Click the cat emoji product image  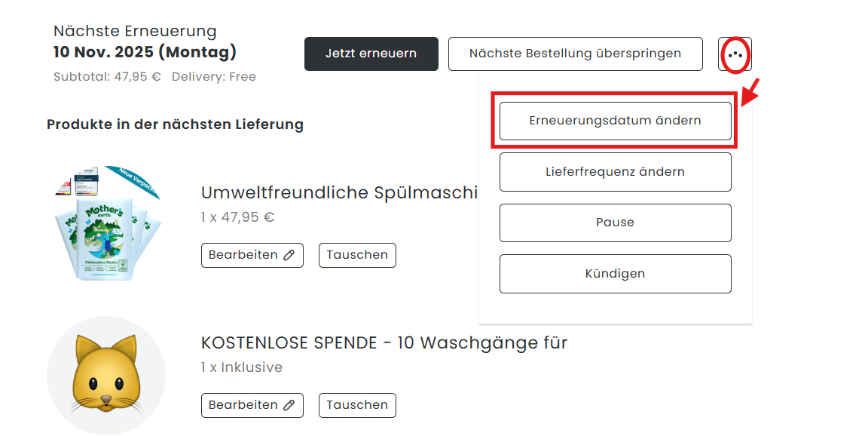click(106, 375)
